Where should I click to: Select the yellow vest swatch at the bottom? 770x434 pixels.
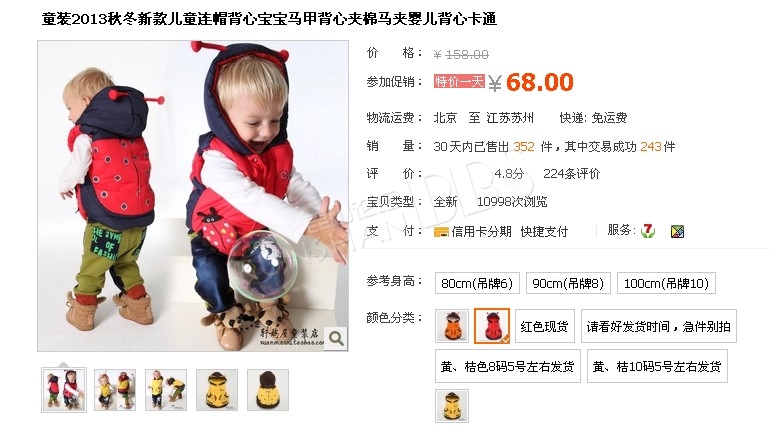click(452, 406)
